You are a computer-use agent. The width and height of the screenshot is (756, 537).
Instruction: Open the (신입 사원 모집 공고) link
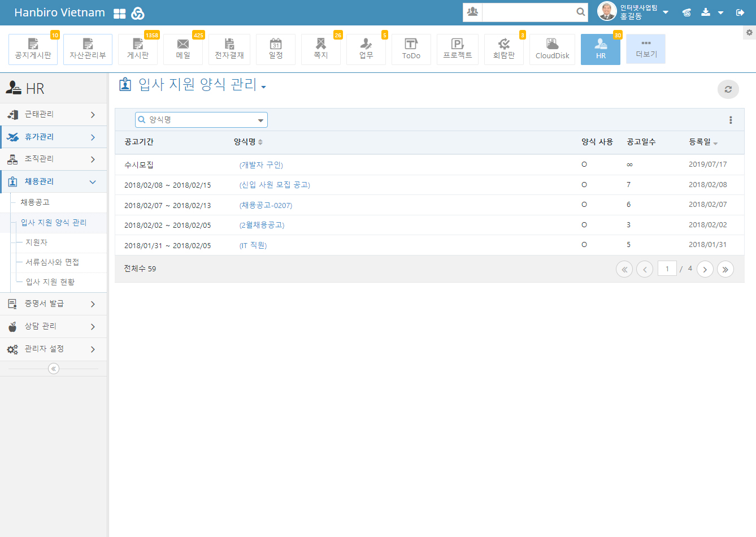pyautogui.click(x=275, y=185)
